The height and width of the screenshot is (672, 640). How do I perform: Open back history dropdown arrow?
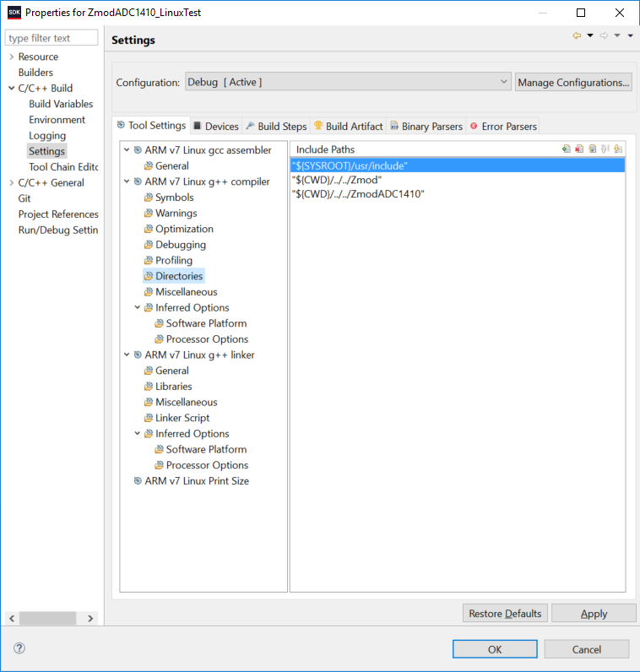590,35
